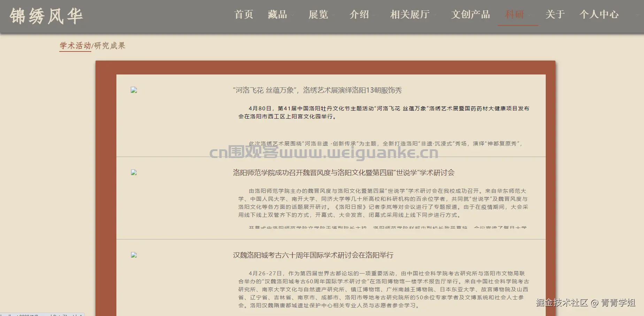Image resolution: width=644 pixels, height=316 pixels.
Task: Switch to the 研究成果 tab
Action: [x=109, y=46]
